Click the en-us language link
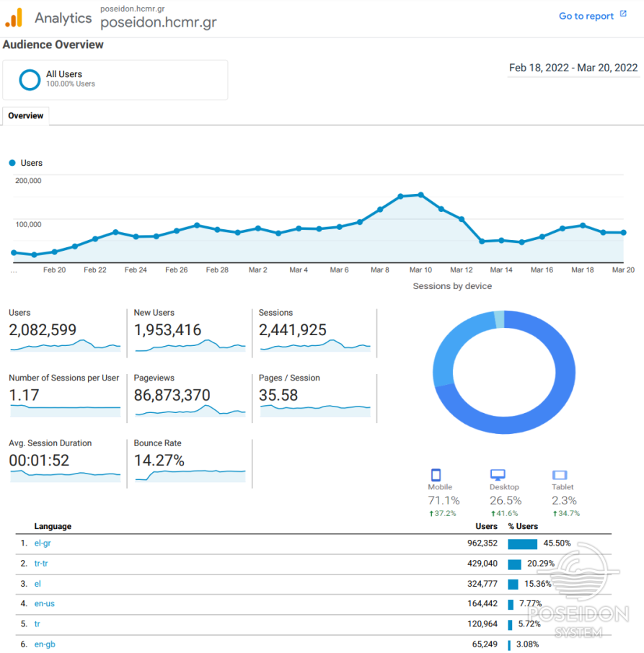Viewport: 644px width, 653px height. 43,603
